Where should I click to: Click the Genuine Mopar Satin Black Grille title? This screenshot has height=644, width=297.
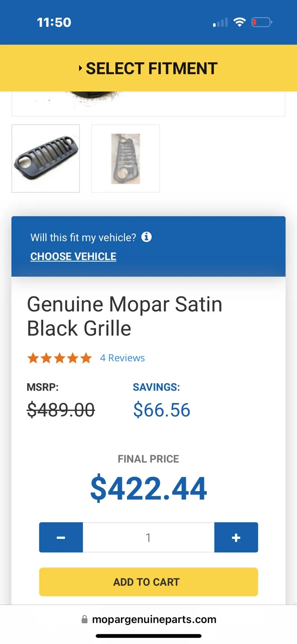[x=125, y=316]
